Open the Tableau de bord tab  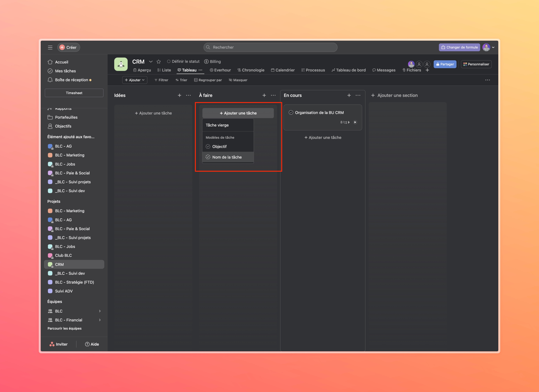coord(349,70)
